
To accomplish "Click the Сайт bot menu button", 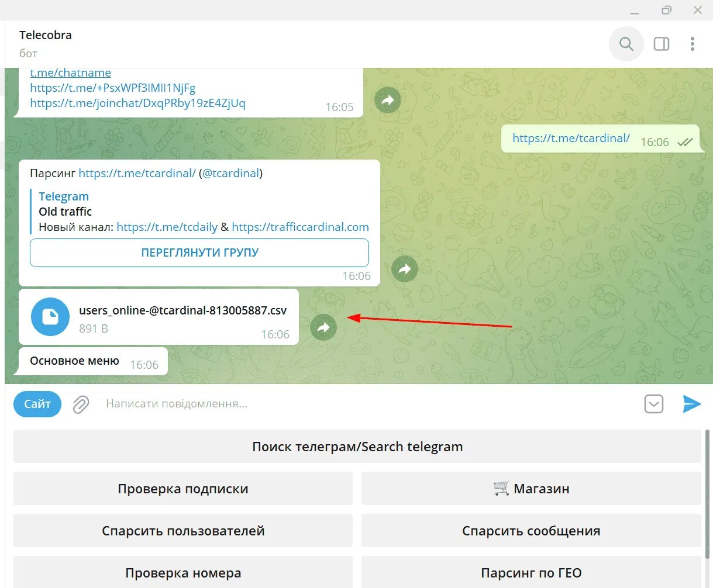I will tap(37, 404).
